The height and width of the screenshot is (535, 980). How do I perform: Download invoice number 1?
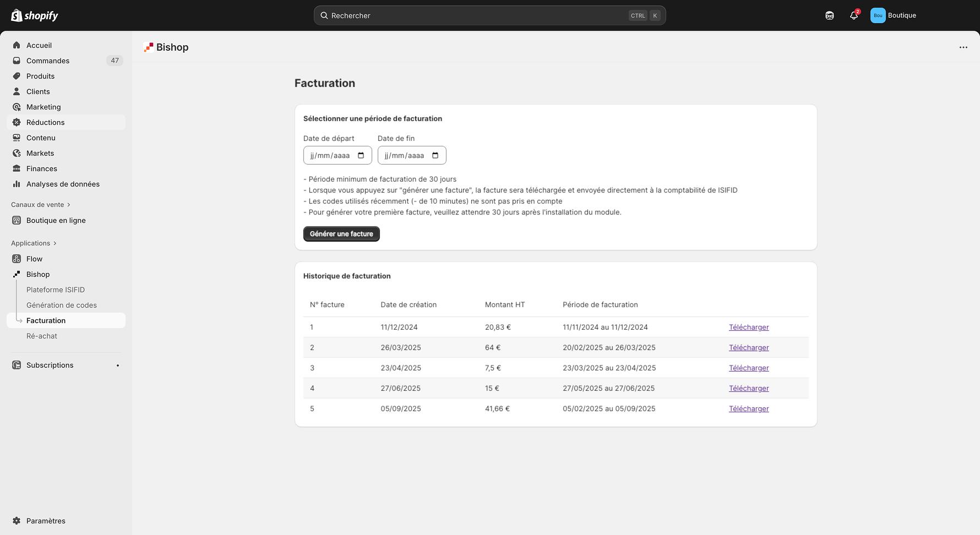coord(748,327)
